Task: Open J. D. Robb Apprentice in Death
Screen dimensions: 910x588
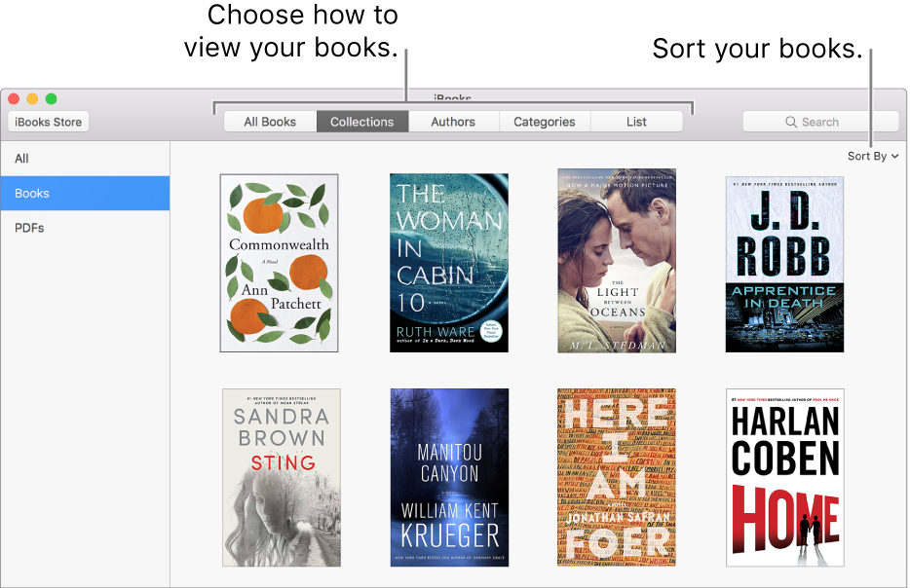Action: pos(784,265)
